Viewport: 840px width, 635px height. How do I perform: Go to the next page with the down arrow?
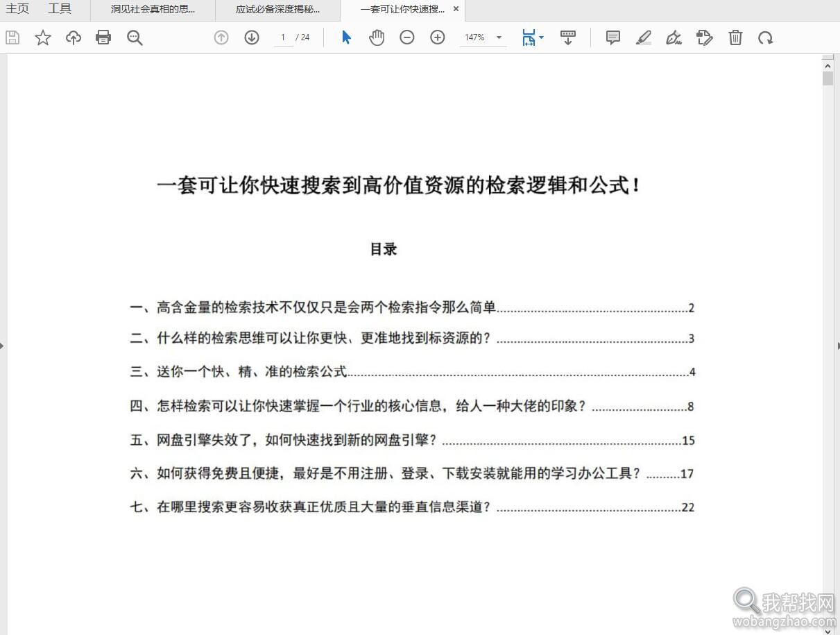(252, 37)
